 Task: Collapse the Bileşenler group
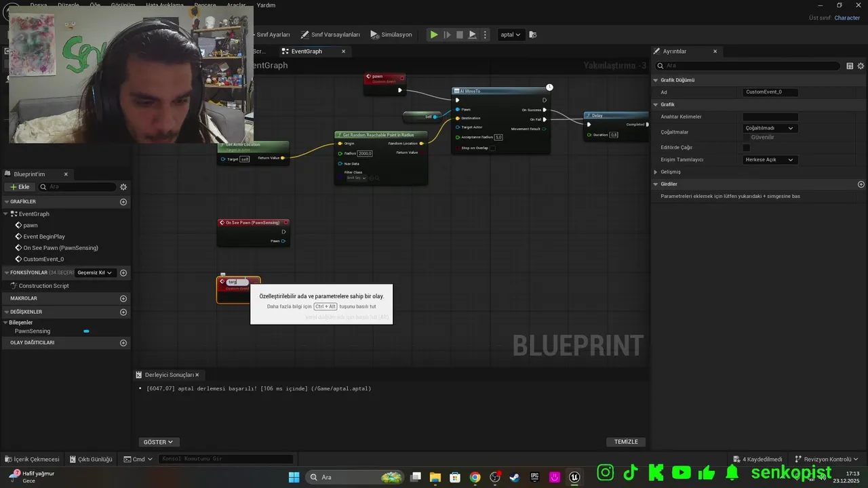(6, 323)
